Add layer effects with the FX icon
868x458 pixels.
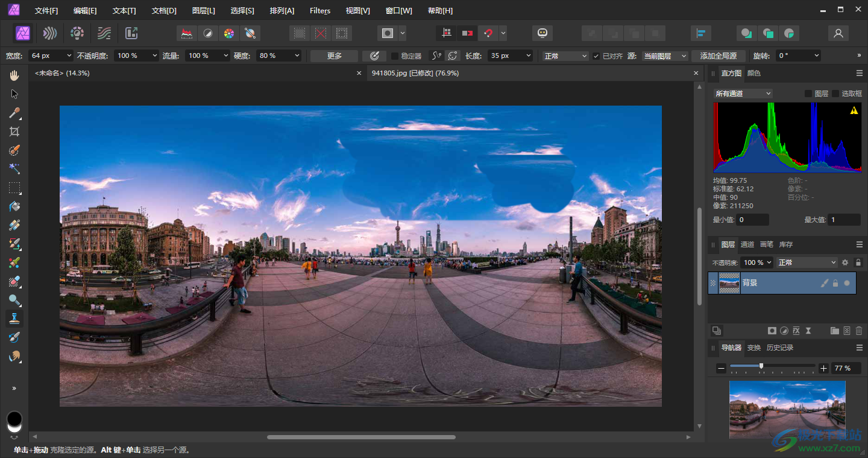(796, 331)
